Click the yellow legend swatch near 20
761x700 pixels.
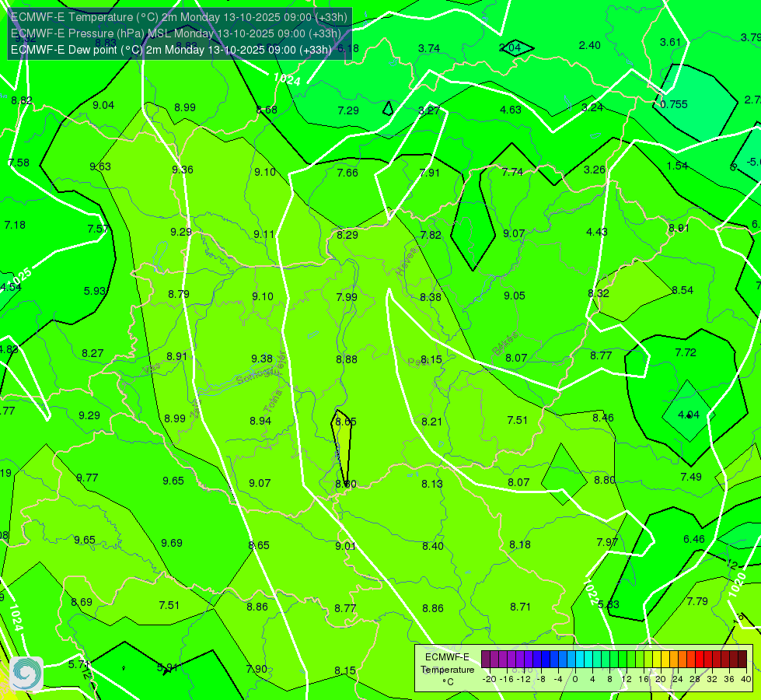pos(657,660)
